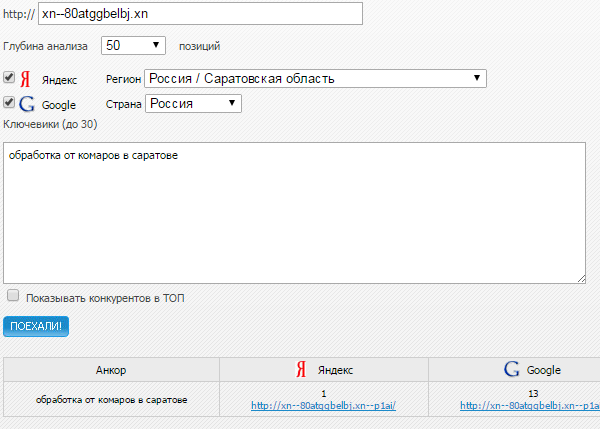Open the Yandex result link xn--80atggbelbj.xn--p1ai
The image size is (600, 429).
(323, 406)
